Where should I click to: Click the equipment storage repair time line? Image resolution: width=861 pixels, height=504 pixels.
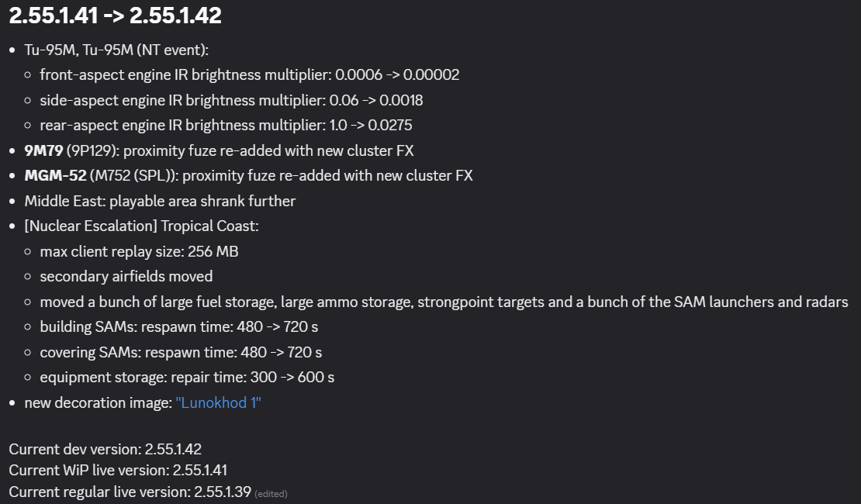pyautogui.click(x=187, y=378)
